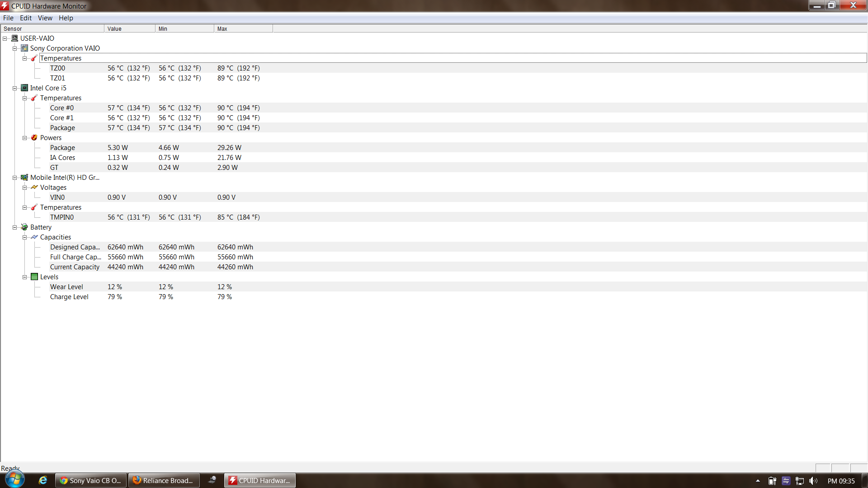Screen dimensions: 868x488
Task: Collapse the USER-VAIO root node
Action: [x=5, y=38]
